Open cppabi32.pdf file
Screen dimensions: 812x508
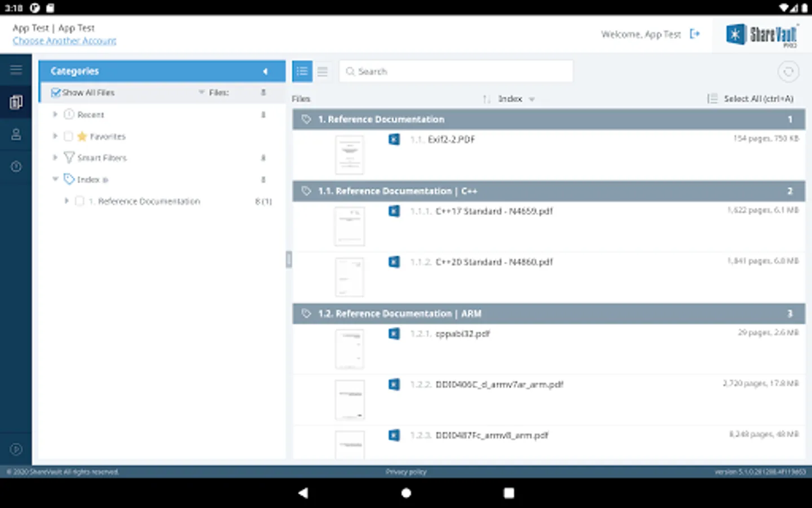pos(462,334)
